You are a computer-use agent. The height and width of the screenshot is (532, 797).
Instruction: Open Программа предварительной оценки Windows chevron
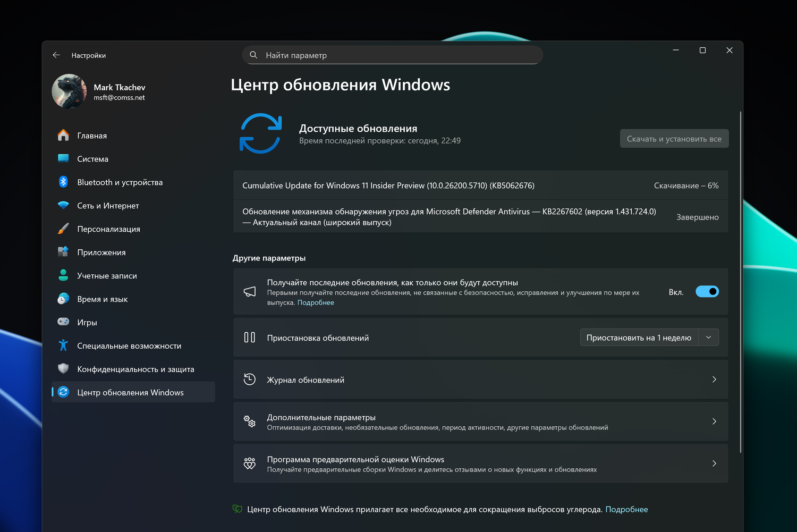click(714, 463)
